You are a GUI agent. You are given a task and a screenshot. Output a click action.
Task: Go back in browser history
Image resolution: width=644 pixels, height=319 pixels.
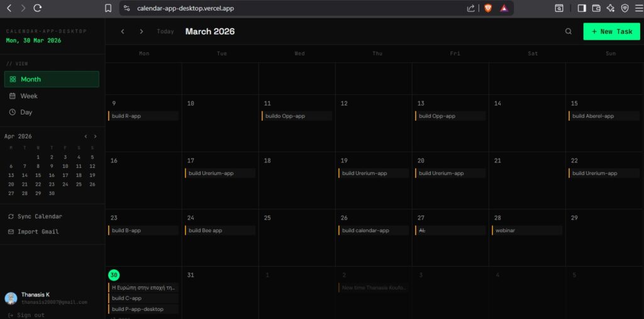point(9,8)
